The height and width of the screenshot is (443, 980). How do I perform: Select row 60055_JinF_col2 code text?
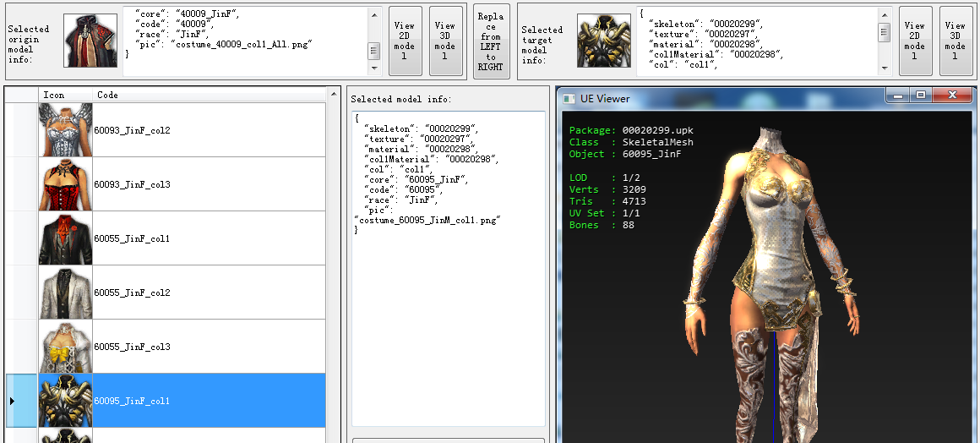pyautogui.click(x=132, y=293)
